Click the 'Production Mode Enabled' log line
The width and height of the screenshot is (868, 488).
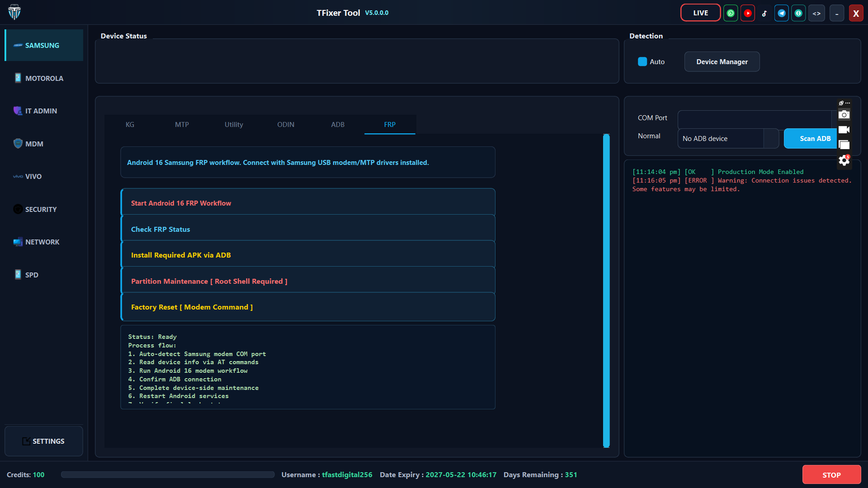tap(718, 172)
